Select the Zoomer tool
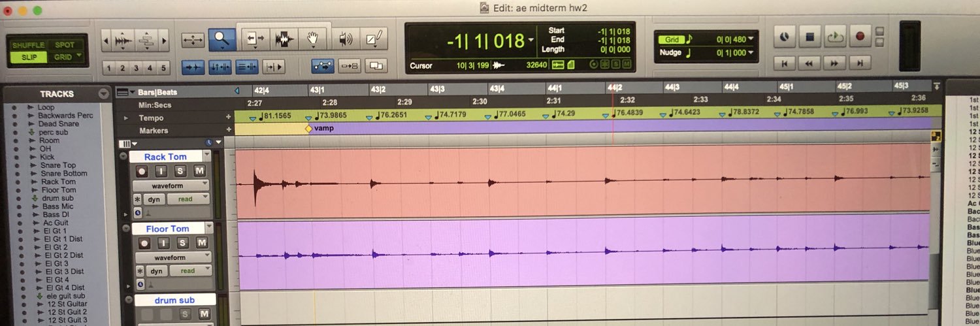 pos(222,41)
